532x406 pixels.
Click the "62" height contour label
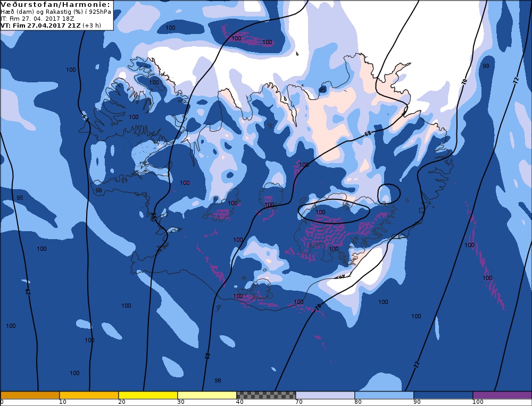28,292
